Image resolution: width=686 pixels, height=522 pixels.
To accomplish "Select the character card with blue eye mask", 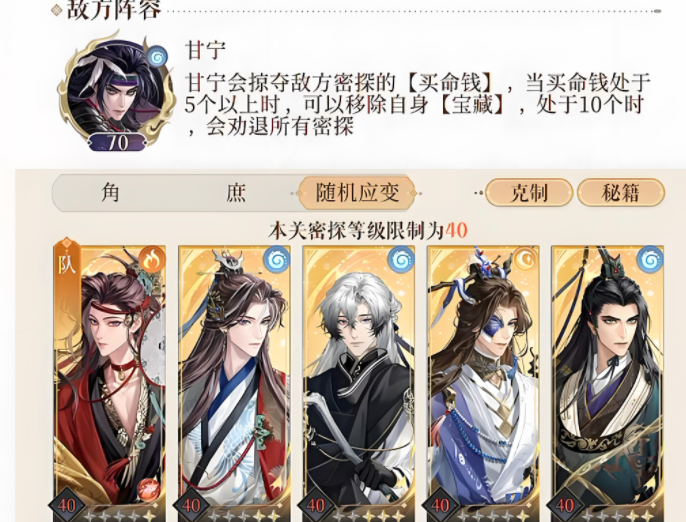I will click(x=483, y=383).
